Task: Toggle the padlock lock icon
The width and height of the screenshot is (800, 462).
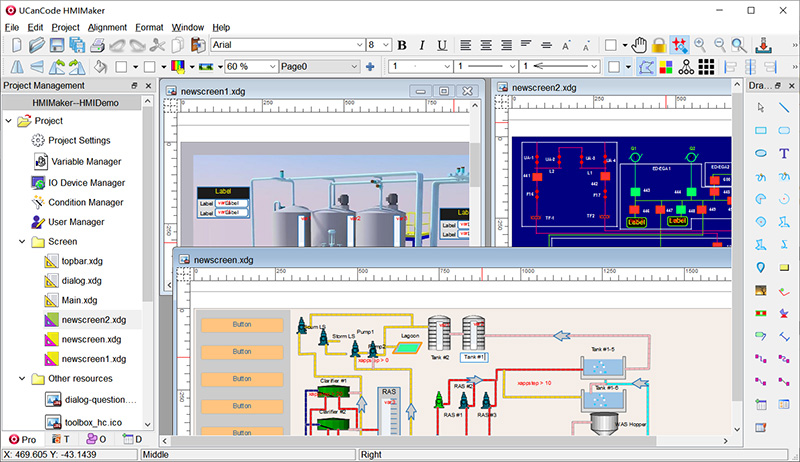Action: click(659, 45)
